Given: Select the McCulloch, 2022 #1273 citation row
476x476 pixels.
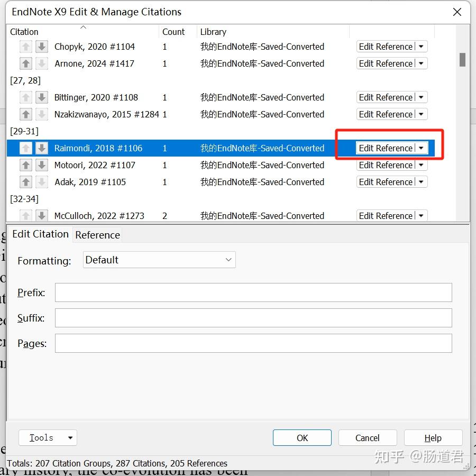Looking at the screenshot, I should pyautogui.click(x=221, y=216).
